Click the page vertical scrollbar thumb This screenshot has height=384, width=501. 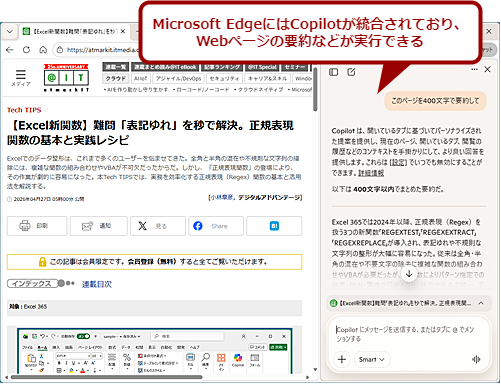(315, 88)
